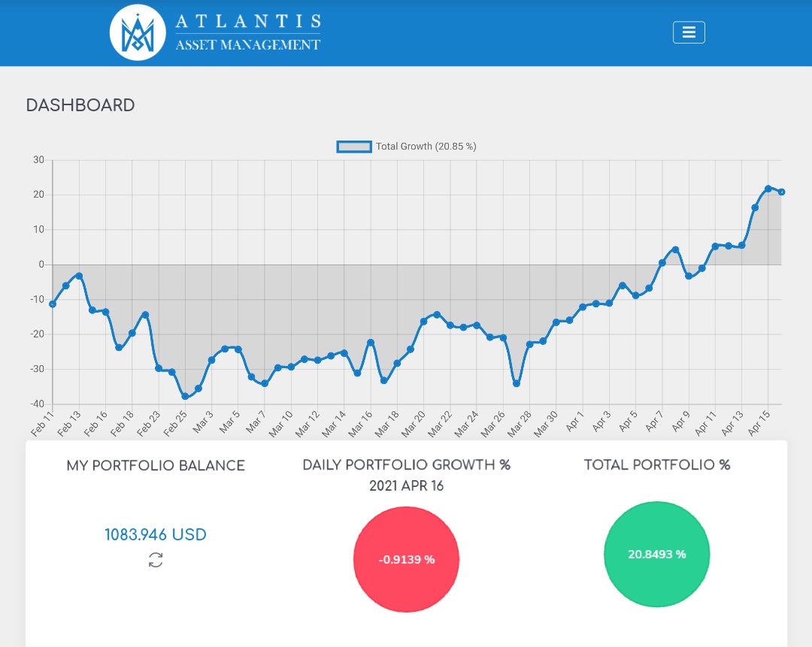This screenshot has height=647, width=812.
Task: Toggle the Total Growth legend swatch
Action: coord(354,147)
